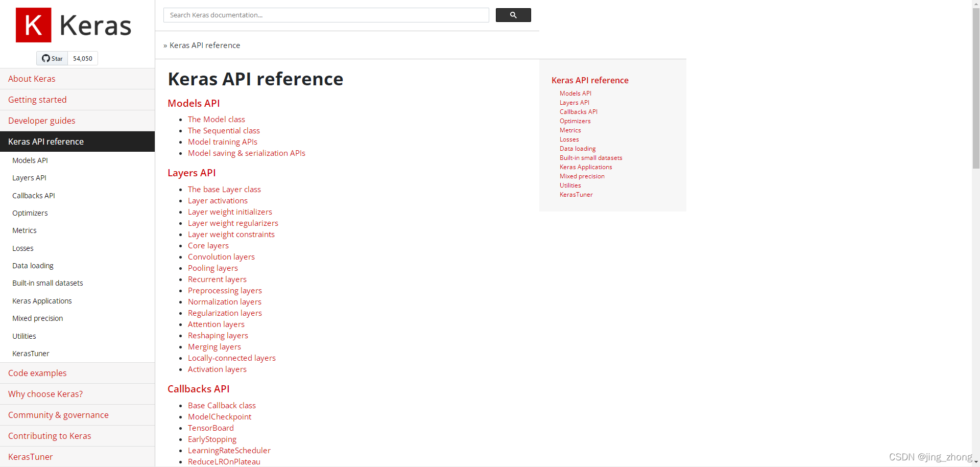Viewport: 980px width, 467px height.
Task: Open Code examples in sidebar
Action: tap(77, 373)
